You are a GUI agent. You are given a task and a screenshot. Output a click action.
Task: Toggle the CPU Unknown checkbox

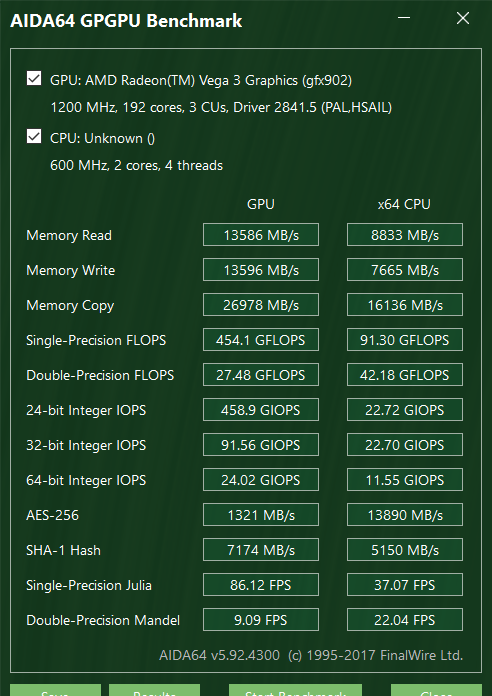[x=34, y=137]
